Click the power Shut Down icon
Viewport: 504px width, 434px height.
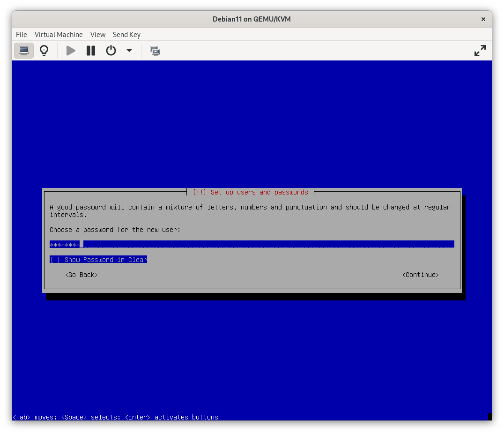(111, 51)
